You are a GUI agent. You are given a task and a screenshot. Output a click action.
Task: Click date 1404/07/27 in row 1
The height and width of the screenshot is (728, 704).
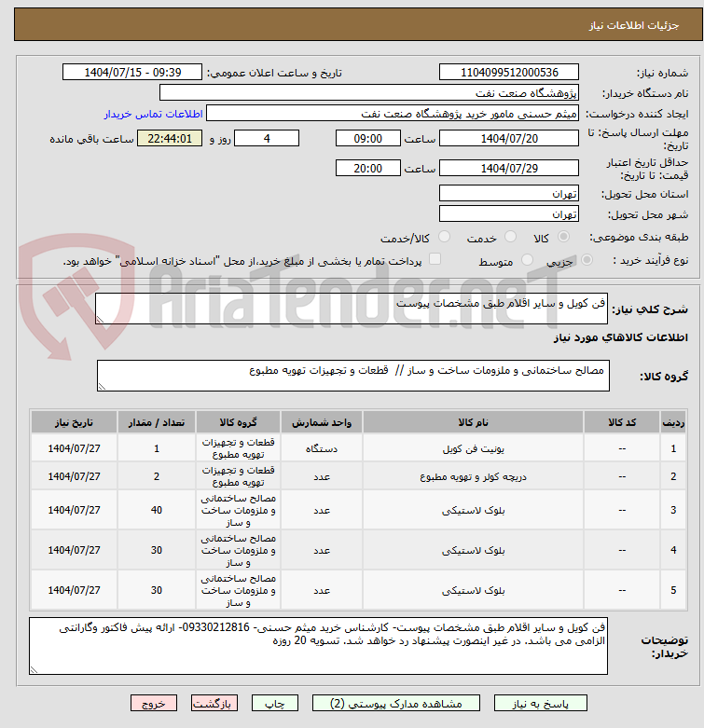[x=74, y=448]
